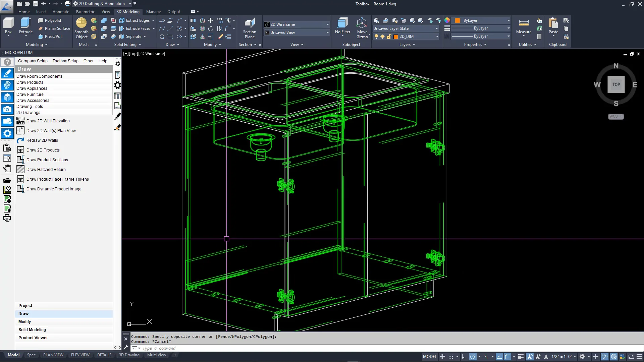Switch to the Parametric ribbon tab
This screenshot has height=362, width=644.
(x=85, y=11)
